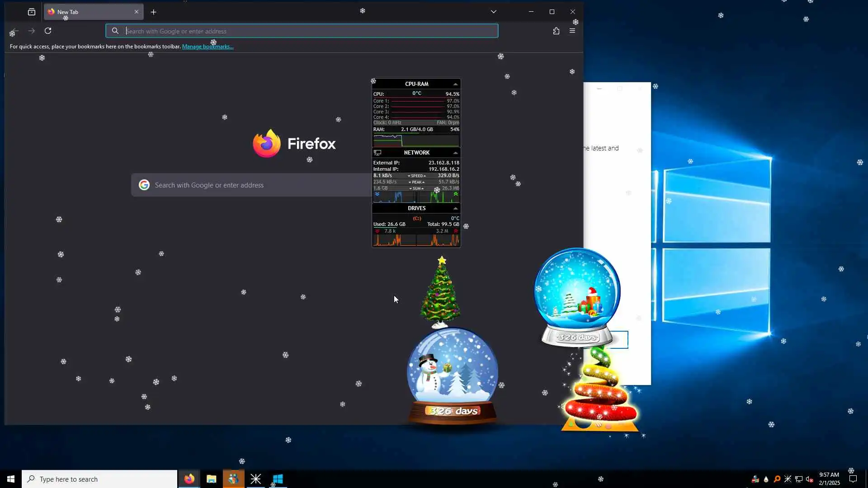Open File Explorer from the taskbar

click(x=211, y=479)
